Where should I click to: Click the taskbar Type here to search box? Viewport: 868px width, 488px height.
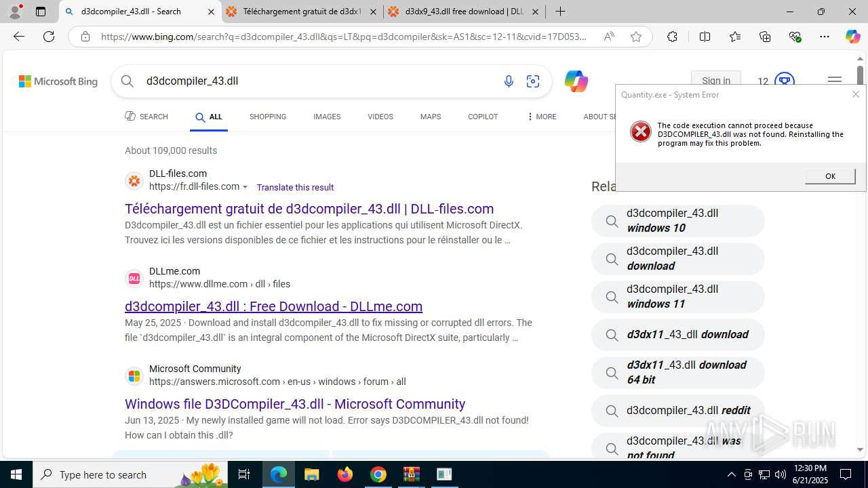click(x=130, y=474)
